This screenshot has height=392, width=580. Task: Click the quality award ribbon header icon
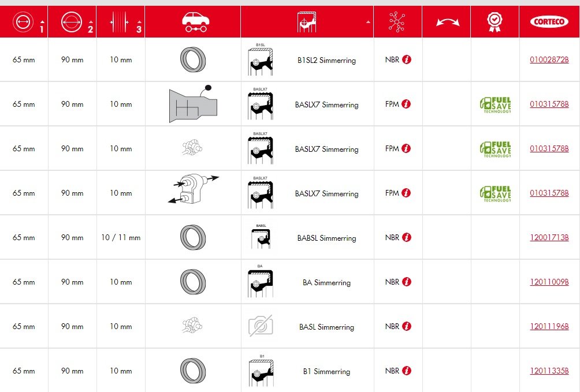[x=495, y=22]
